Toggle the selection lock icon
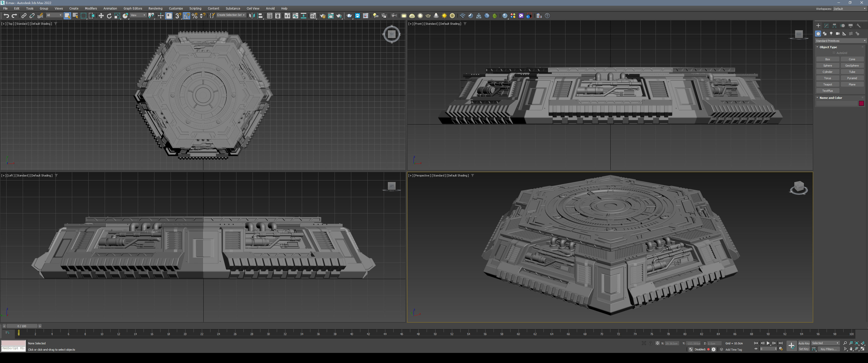The width and height of the screenshot is (868, 363). coord(651,343)
